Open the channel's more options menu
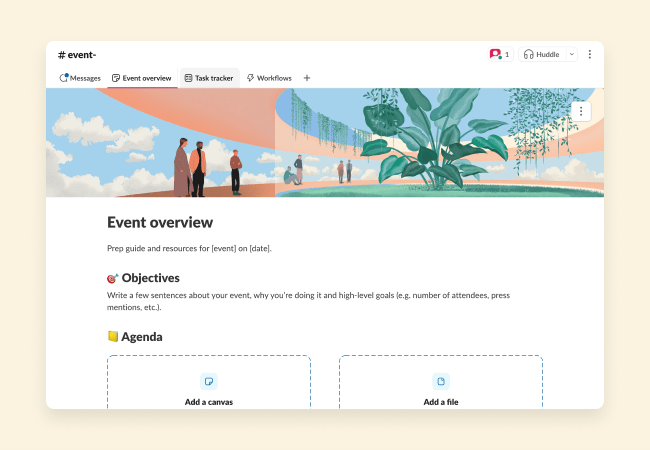The height and width of the screenshot is (450, 650). coord(590,54)
